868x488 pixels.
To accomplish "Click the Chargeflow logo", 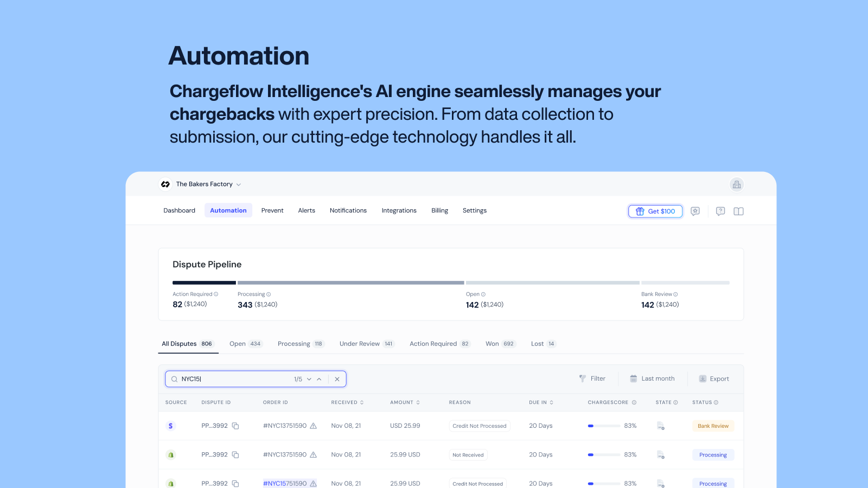I will (x=165, y=184).
